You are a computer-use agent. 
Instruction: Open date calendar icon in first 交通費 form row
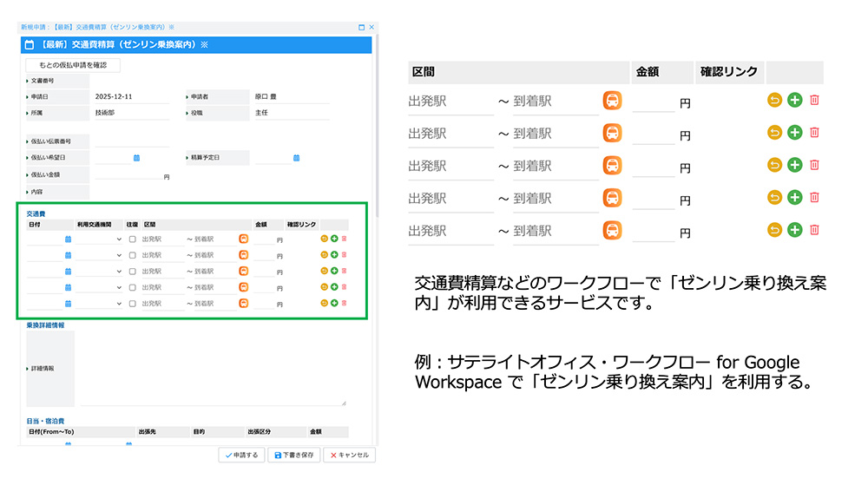68,239
